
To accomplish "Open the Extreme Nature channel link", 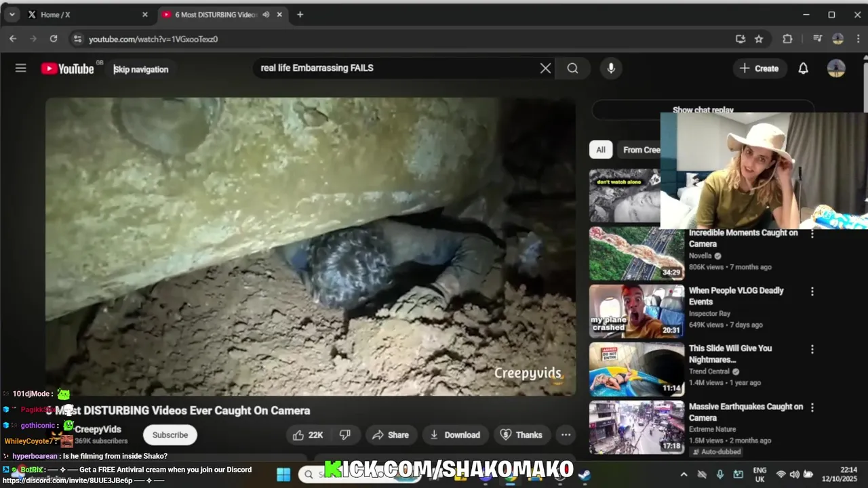I will (712, 429).
